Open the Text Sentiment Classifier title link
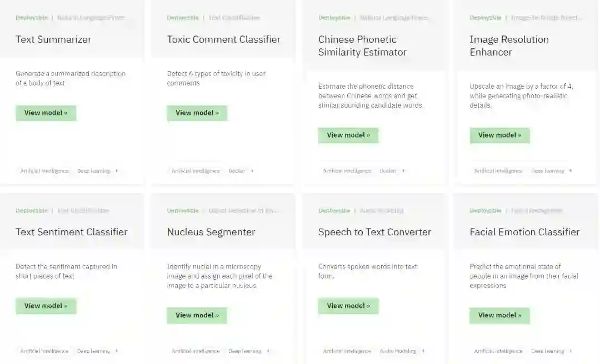 72,232
